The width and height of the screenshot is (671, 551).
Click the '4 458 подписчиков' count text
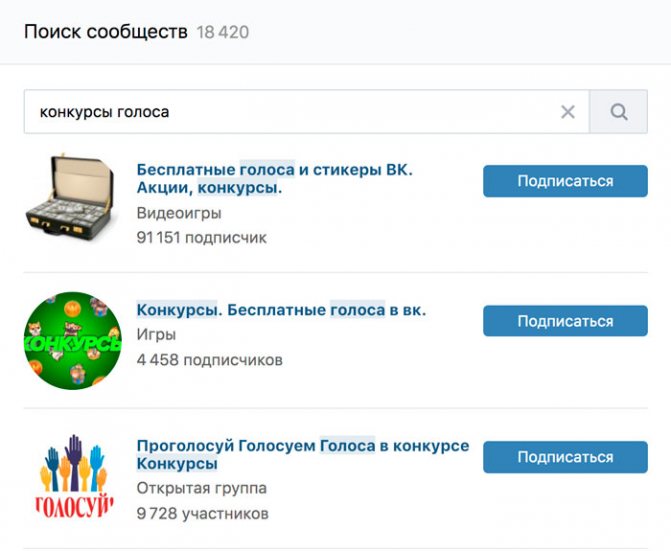click(210, 360)
